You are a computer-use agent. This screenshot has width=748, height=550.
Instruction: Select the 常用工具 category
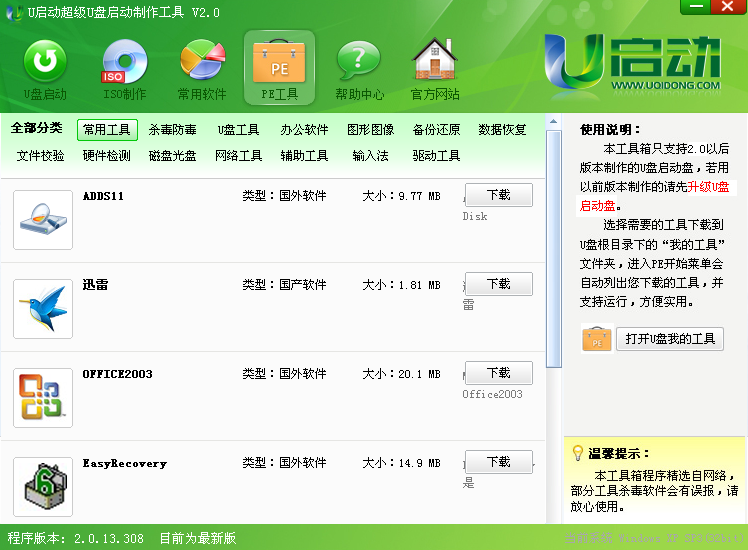pos(107,130)
